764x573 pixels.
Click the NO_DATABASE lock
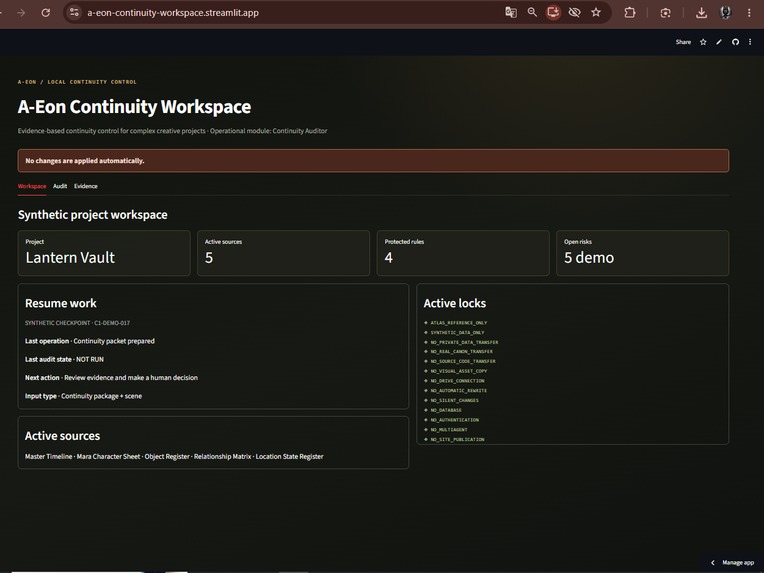pos(446,410)
